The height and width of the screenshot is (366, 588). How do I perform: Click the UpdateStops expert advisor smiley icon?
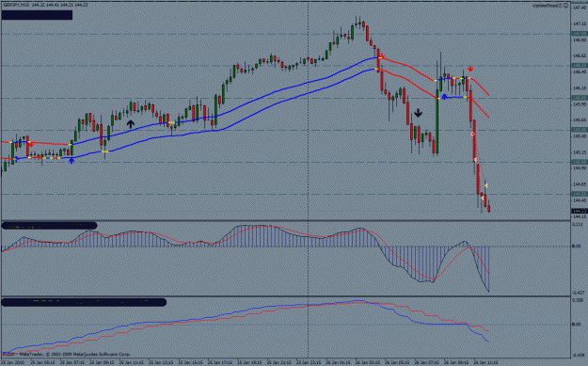click(565, 6)
